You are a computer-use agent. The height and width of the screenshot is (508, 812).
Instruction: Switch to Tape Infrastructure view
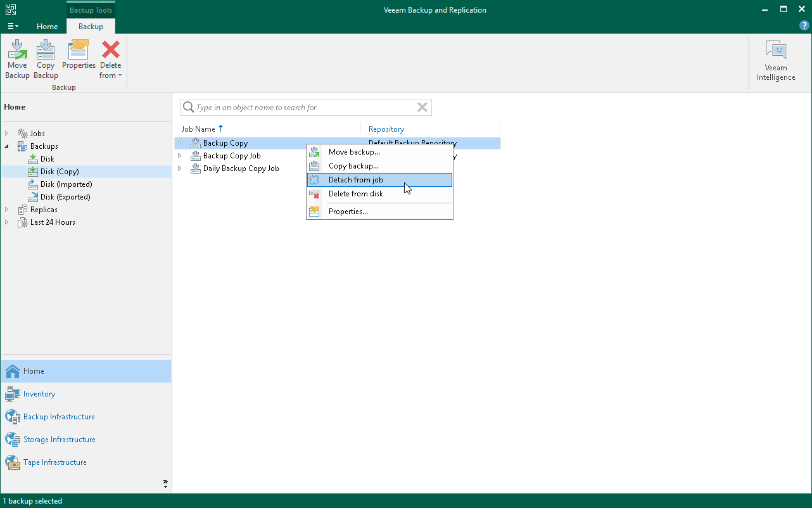[54, 462]
